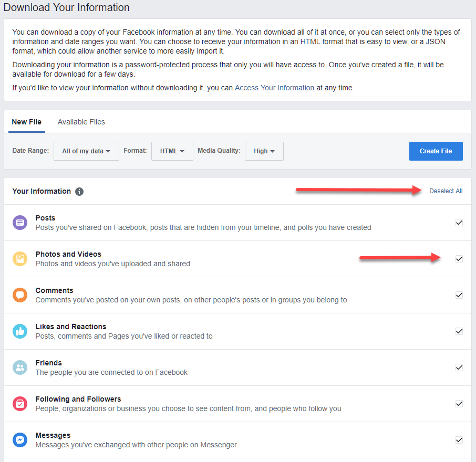Uncheck the Photos and Videos checkbox
This screenshot has height=462, width=476.
459,259
